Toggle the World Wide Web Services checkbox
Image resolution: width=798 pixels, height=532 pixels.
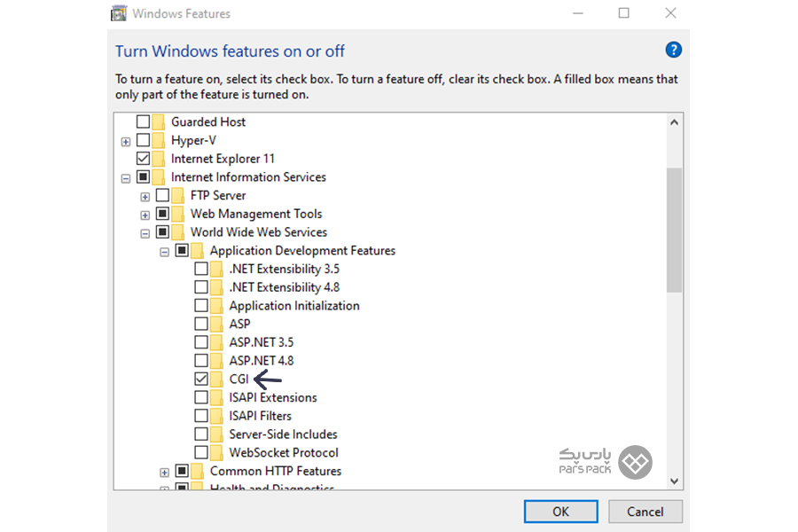click(162, 231)
